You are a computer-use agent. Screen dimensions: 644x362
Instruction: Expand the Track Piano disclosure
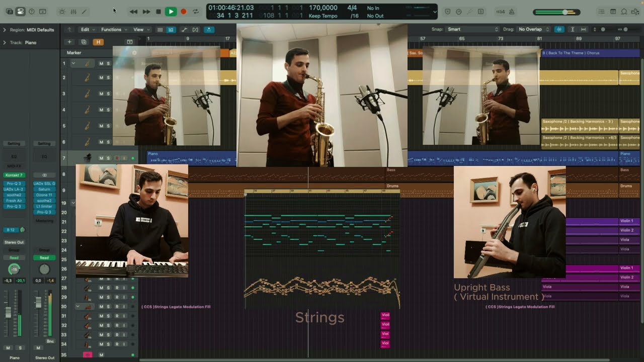(5, 42)
